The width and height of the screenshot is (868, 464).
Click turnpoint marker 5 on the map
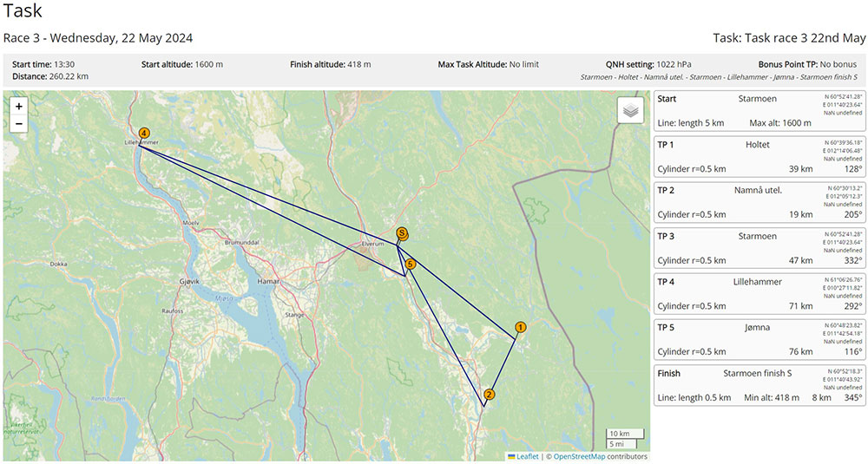pos(411,264)
